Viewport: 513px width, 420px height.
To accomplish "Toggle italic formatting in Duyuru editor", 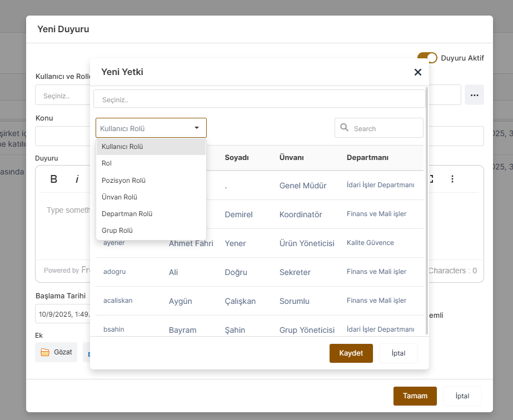I will (77, 179).
